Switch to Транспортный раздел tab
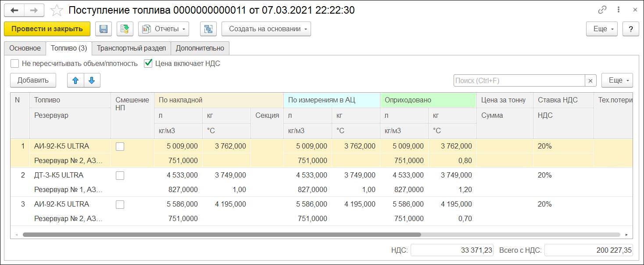Image resolution: width=644 pixels, height=265 pixels. click(131, 48)
